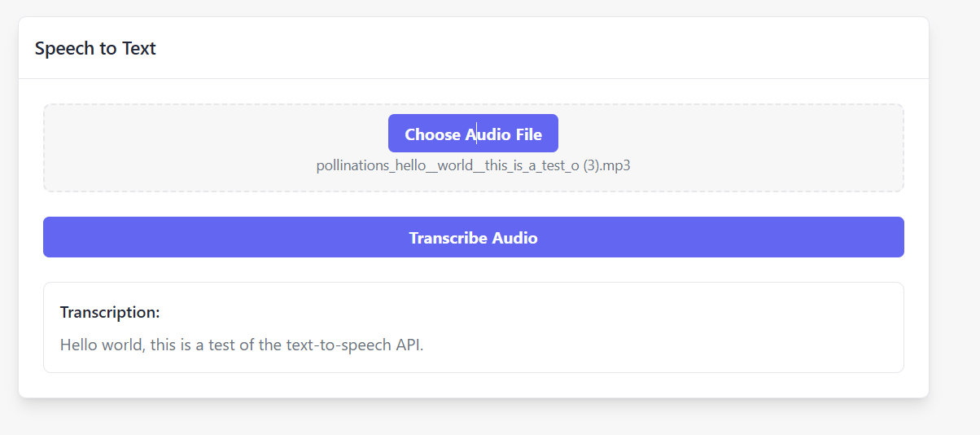Click the word "API" in the transcription

click(x=409, y=345)
